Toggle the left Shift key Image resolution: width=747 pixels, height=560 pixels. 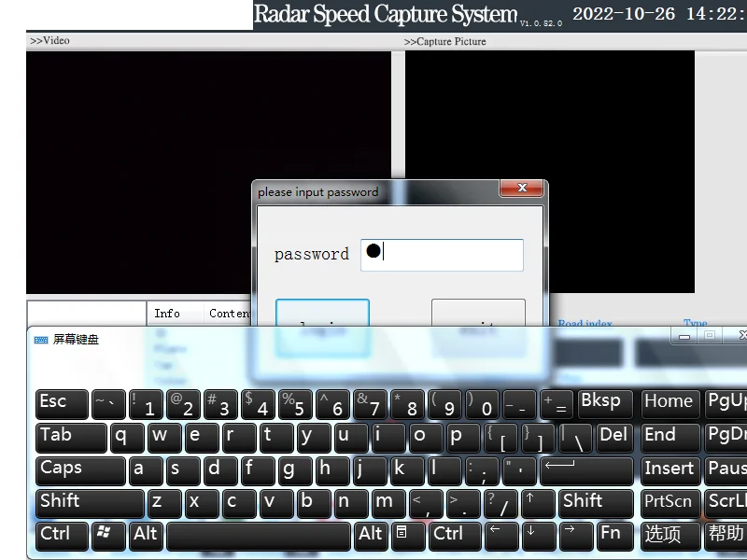point(90,503)
